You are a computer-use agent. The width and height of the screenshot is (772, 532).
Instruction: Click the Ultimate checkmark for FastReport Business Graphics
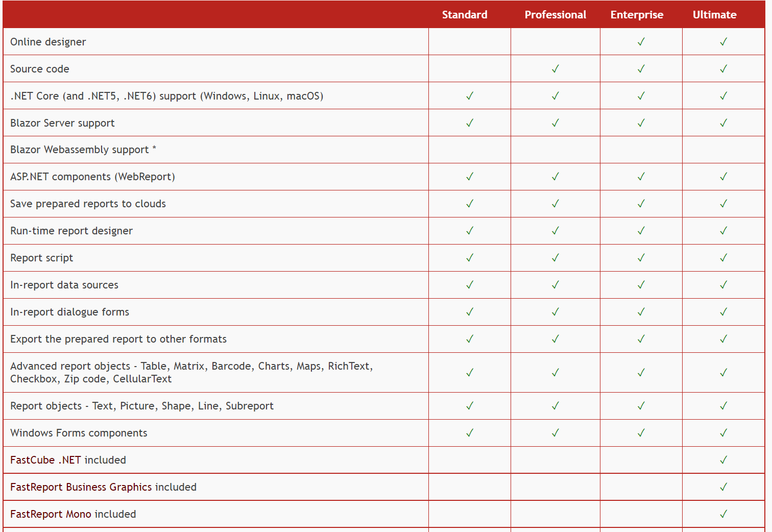[723, 487]
